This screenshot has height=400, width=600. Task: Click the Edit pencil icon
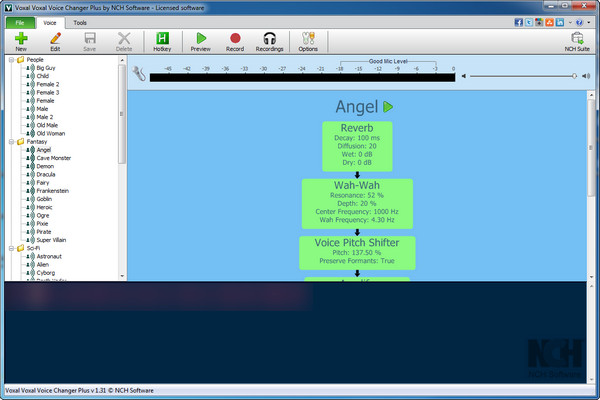[x=55, y=38]
